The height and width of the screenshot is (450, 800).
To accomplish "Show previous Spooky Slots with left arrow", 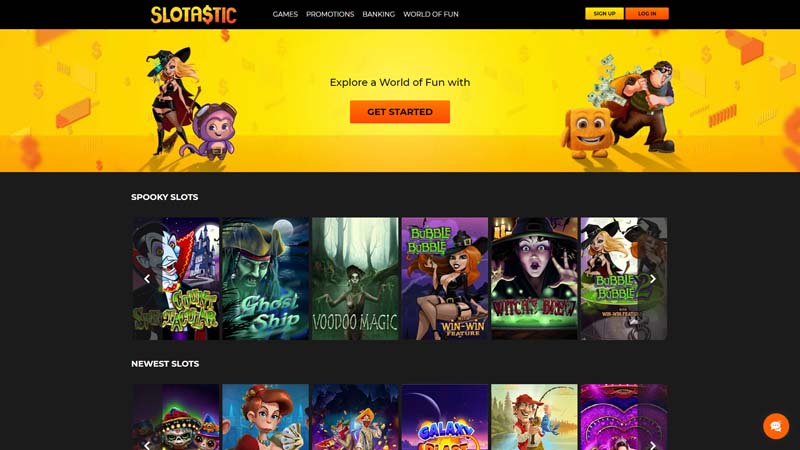I will (147, 279).
